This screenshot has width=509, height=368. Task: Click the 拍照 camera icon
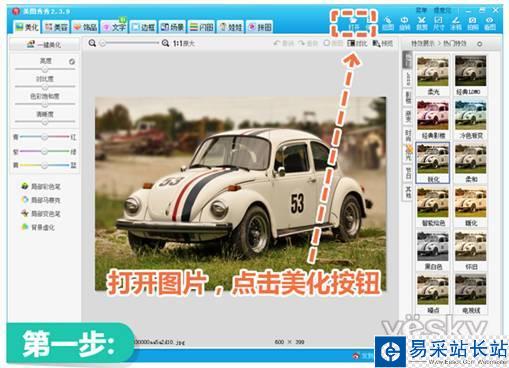point(473,24)
